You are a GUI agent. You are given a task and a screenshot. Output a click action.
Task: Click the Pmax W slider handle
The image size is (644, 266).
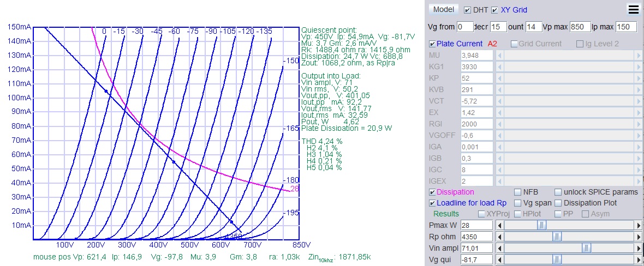click(541, 225)
